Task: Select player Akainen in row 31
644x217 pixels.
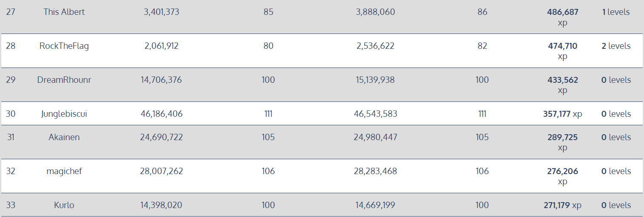Action: click(64, 137)
